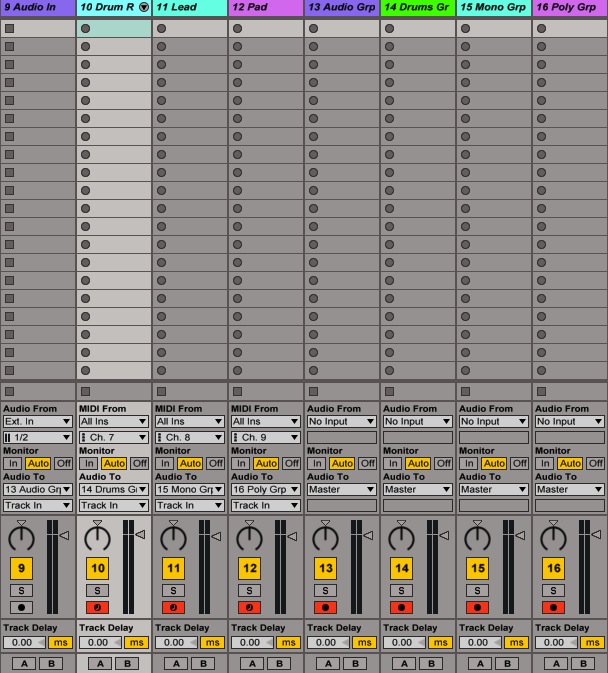Disarm the 13 Audio Grp track

pyautogui.click(x=325, y=607)
